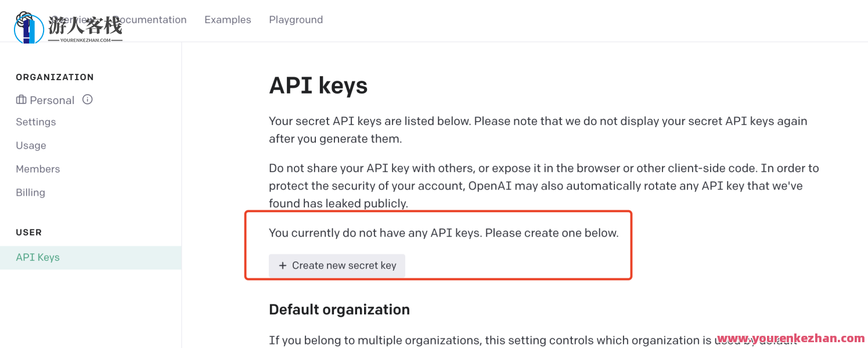This screenshot has width=868, height=348.
Task: Click the Default organization heading
Action: (339, 310)
